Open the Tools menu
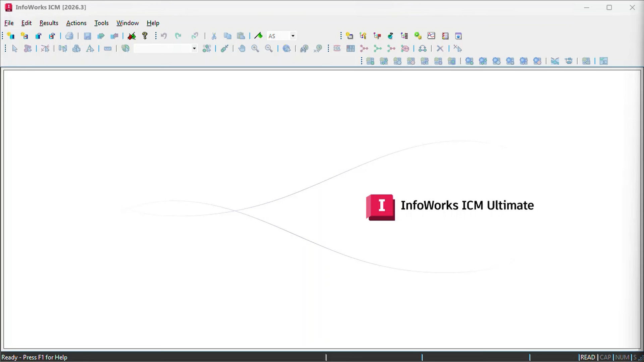Viewport: 644px width, 362px height. pyautogui.click(x=101, y=23)
